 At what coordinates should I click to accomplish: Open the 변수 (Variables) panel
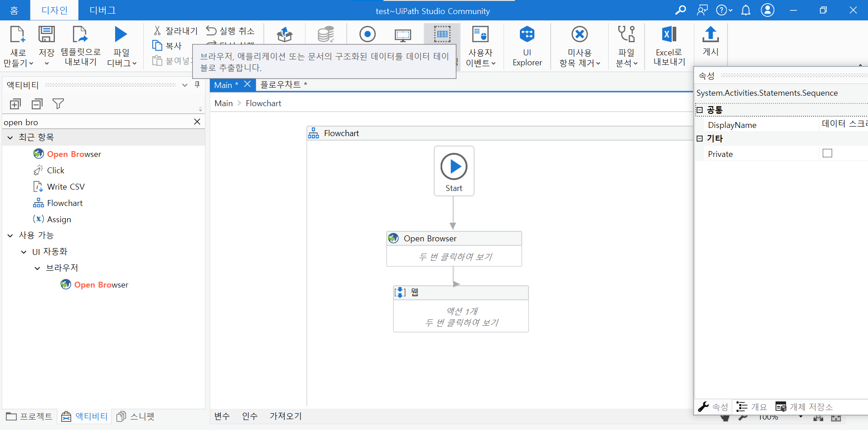click(x=222, y=416)
